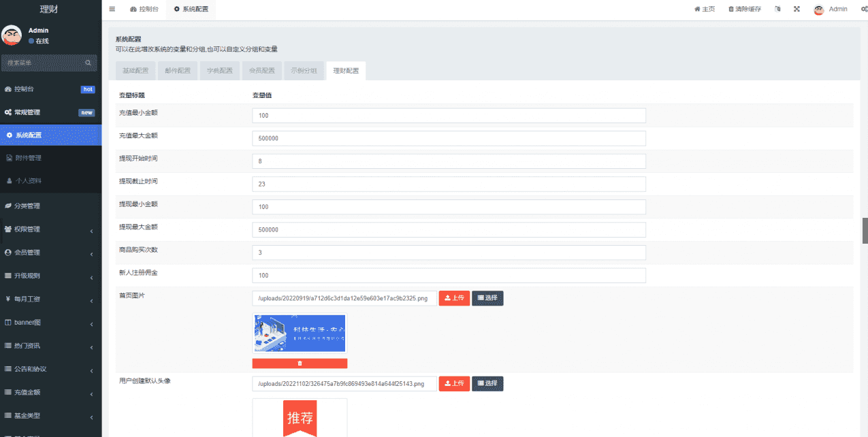Edit 商品购买次数 input field
This screenshot has width=868, height=437.
[x=449, y=253]
